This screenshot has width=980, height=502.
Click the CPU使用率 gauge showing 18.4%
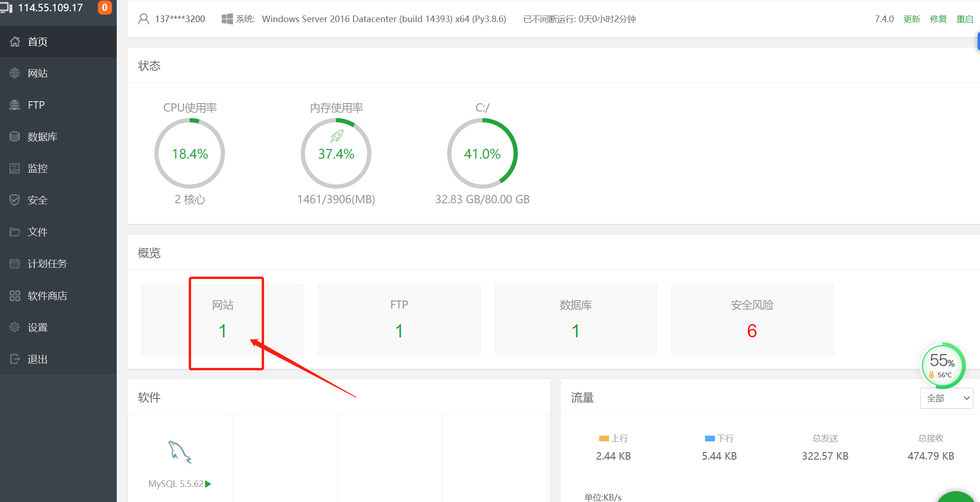click(190, 153)
